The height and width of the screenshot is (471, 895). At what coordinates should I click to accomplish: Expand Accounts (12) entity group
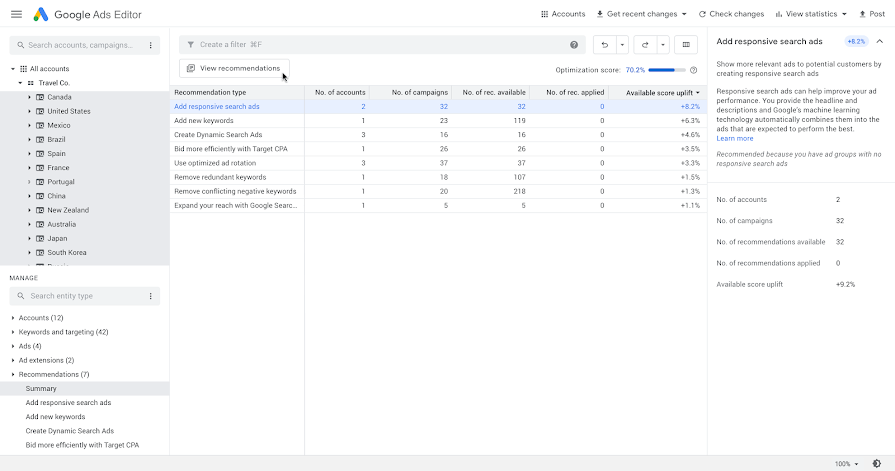(13, 317)
